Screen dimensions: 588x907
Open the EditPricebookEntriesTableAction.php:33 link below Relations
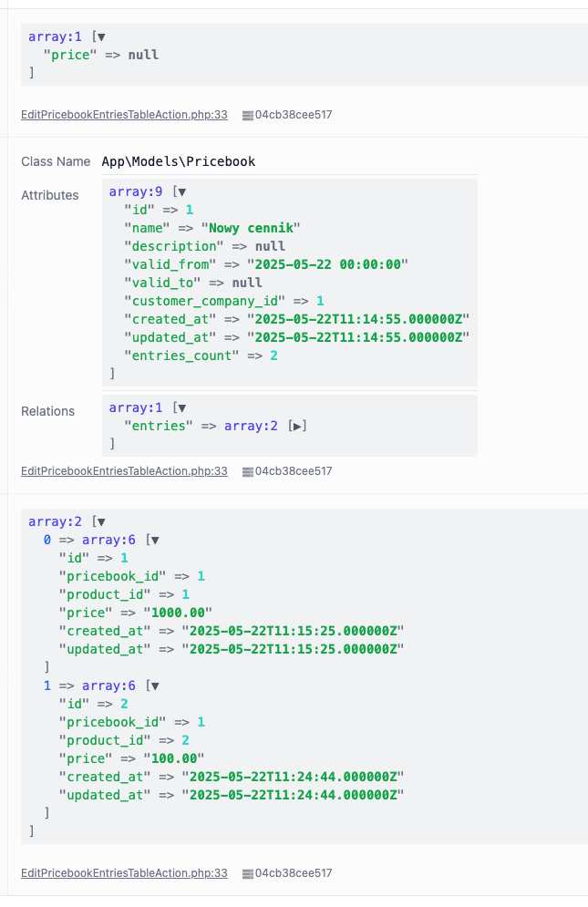124,471
